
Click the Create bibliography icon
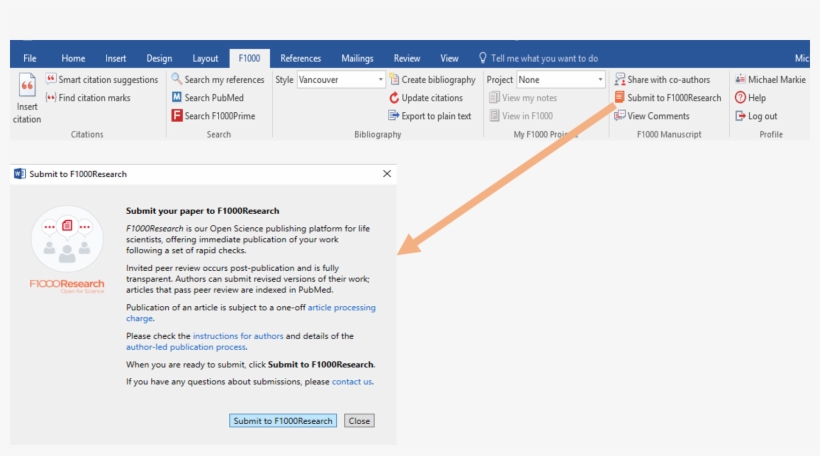(394, 79)
